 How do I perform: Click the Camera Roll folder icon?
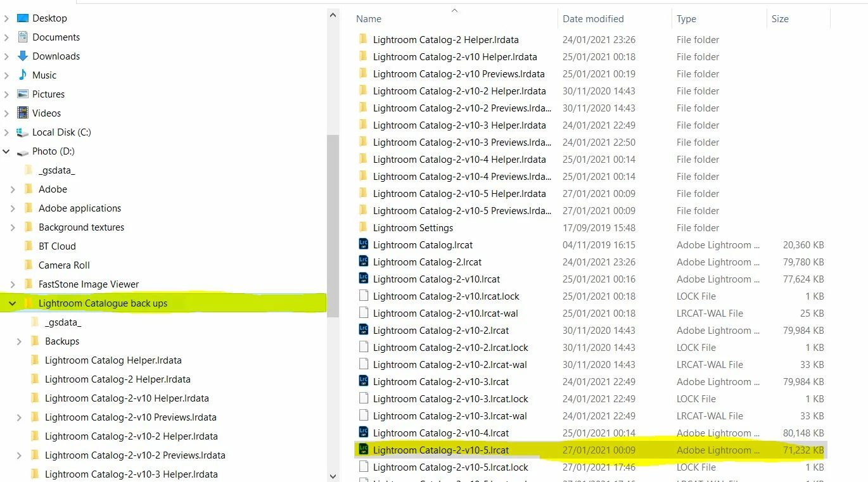[29, 265]
